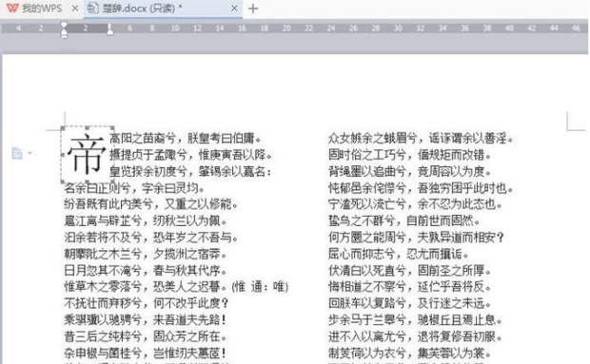Click the hanging indent marker on ruler
This screenshot has width=590, height=364.
64,33
